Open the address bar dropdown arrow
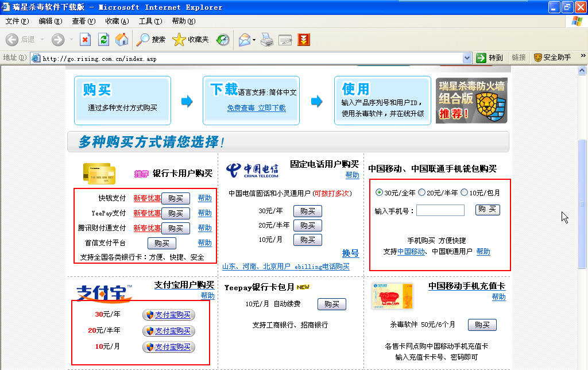588x370 pixels. pyautogui.click(x=467, y=58)
